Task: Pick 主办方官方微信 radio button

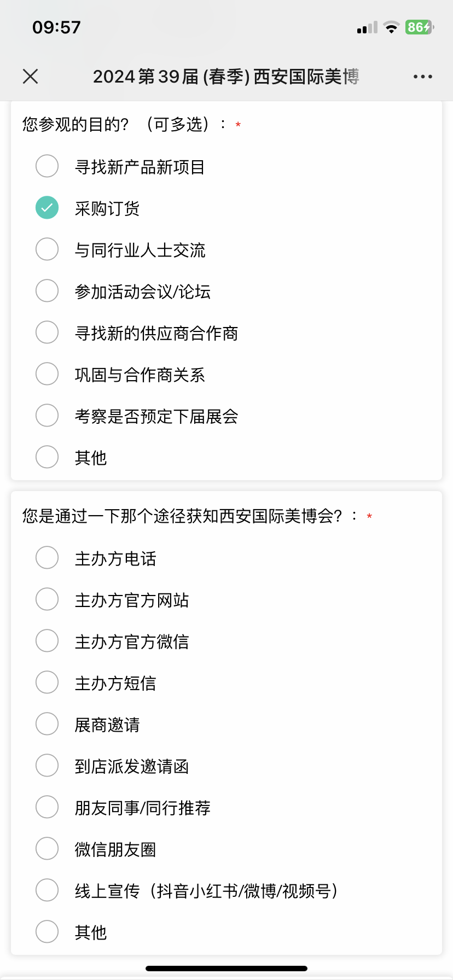Action: 47,641
